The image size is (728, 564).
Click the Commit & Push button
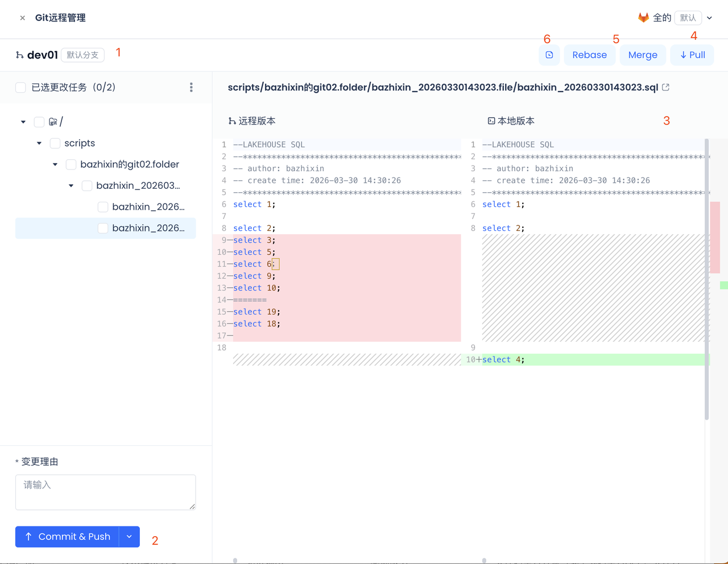[x=67, y=537]
